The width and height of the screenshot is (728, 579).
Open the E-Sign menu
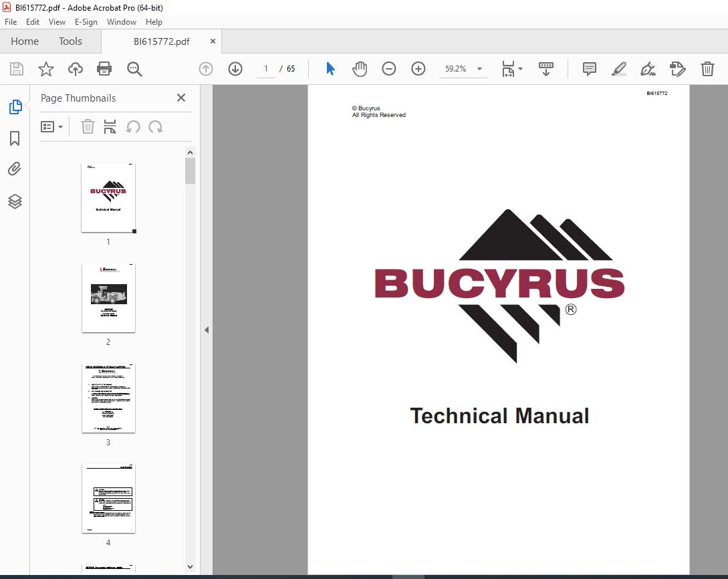point(86,22)
